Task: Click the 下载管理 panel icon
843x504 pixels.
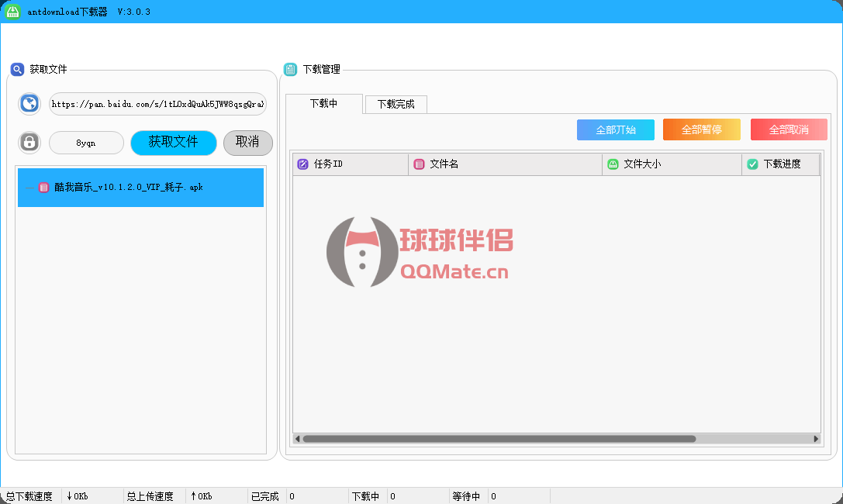Action: click(x=290, y=70)
